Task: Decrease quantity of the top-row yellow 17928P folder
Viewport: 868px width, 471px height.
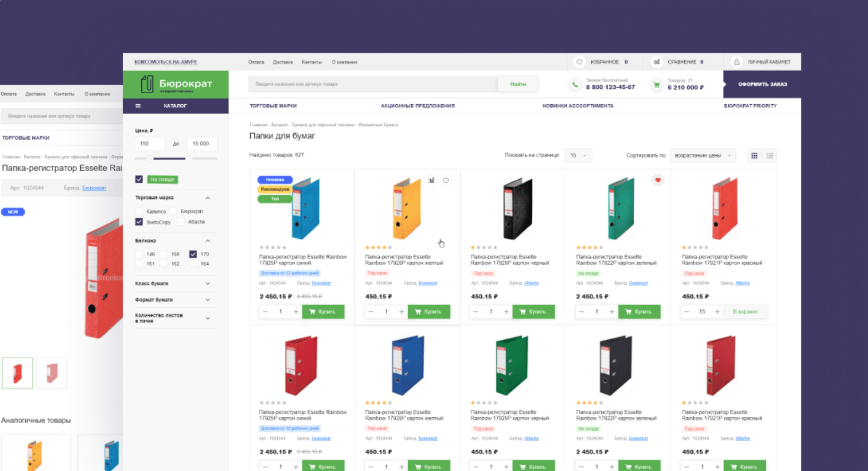Action: (x=371, y=312)
